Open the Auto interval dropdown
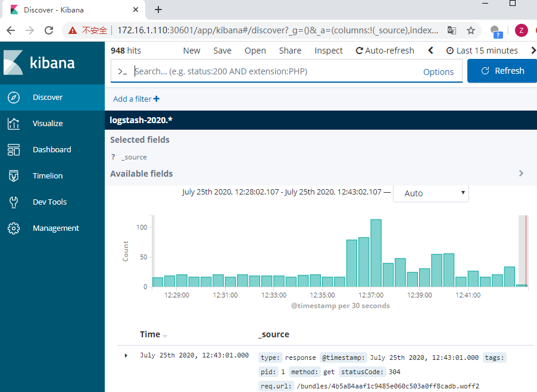 (431, 193)
